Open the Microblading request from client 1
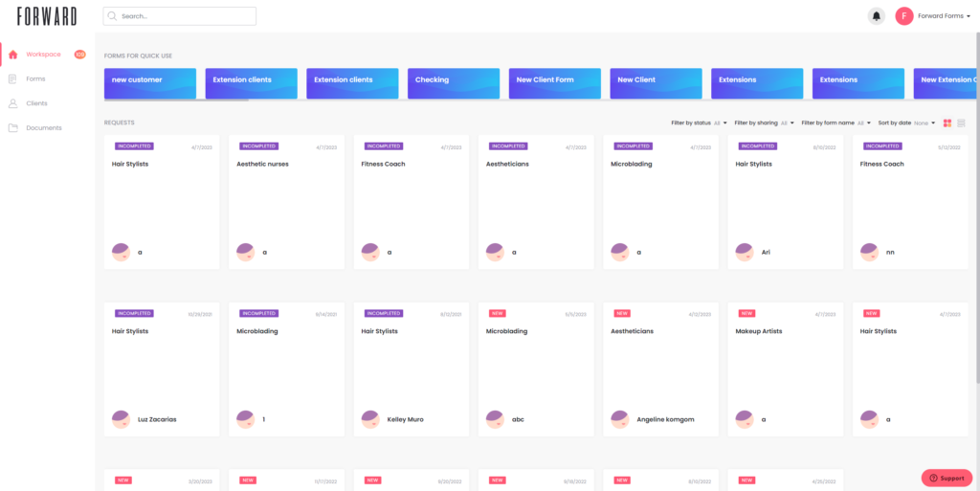Image resolution: width=980 pixels, height=491 pixels. coord(287,369)
